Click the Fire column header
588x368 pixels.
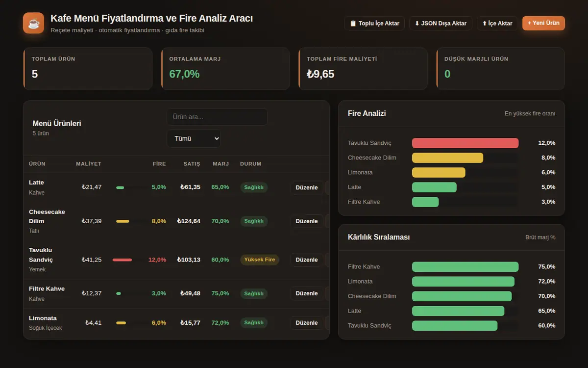(x=159, y=164)
